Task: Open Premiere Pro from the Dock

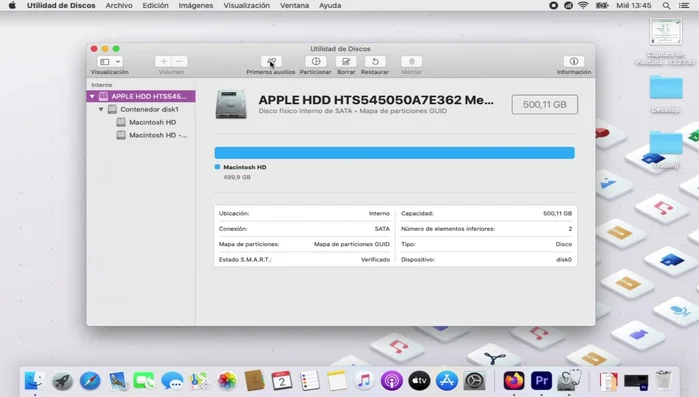Action: point(541,381)
